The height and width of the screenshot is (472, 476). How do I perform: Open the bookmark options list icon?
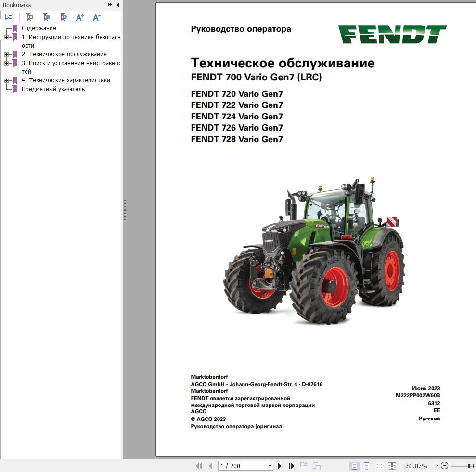[x=10, y=17]
